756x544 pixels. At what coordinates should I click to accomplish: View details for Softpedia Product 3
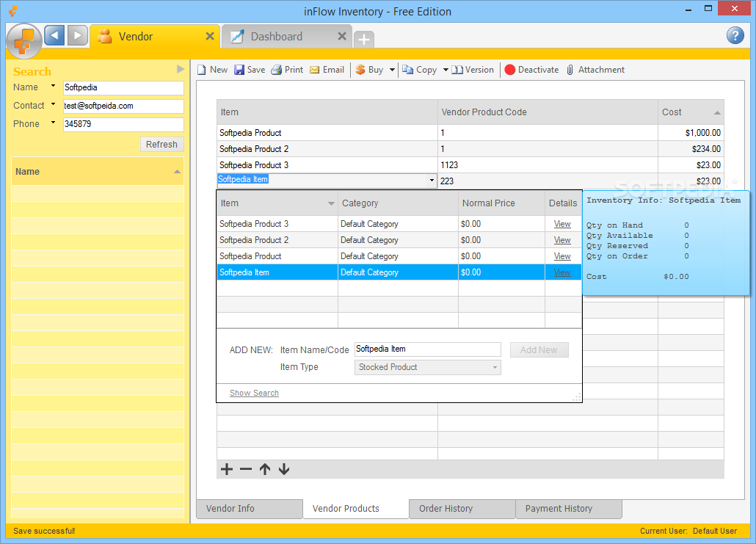coord(562,224)
